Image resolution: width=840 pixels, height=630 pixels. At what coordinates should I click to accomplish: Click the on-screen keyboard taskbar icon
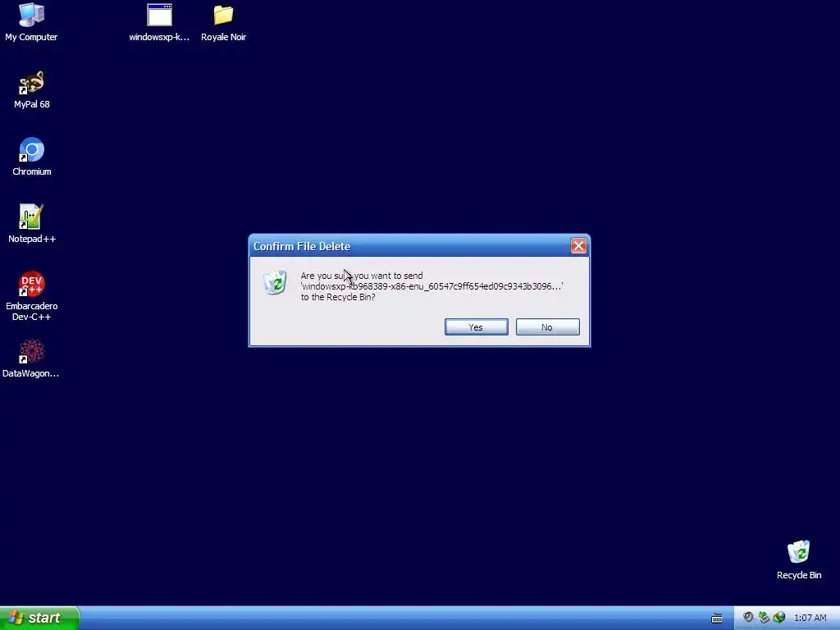coord(717,619)
